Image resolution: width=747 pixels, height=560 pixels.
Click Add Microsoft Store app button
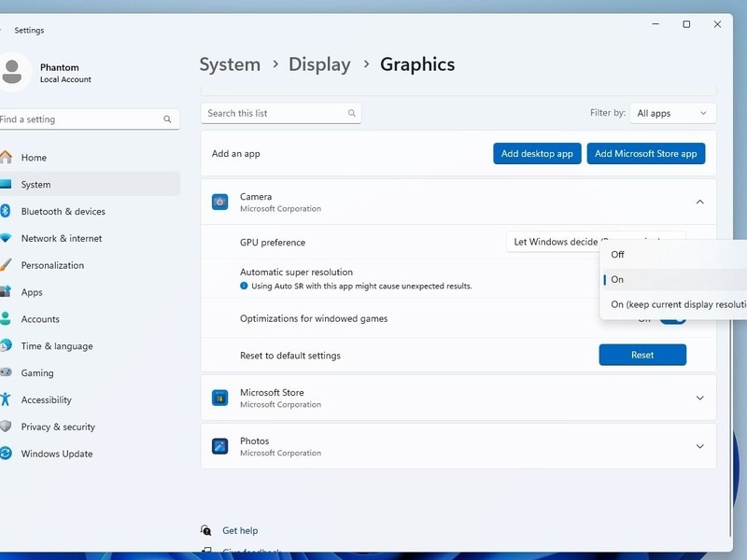pyautogui.click(x=645, y=153)
